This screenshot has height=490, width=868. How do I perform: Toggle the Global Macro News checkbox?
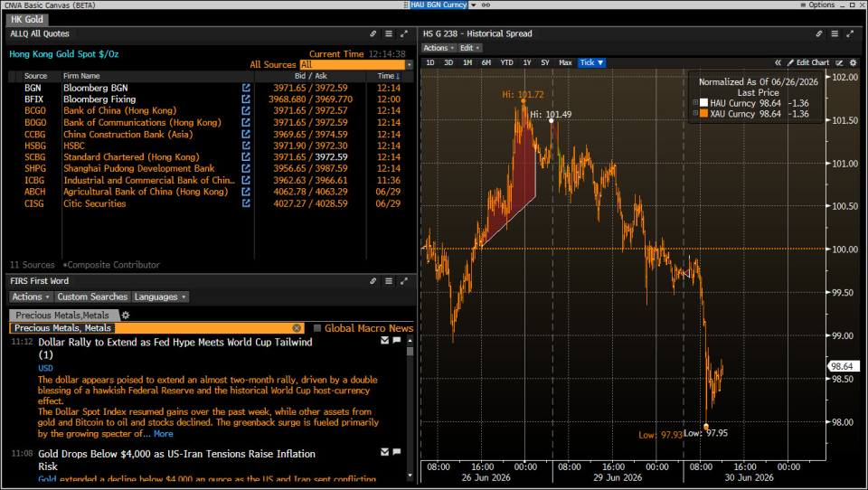tap(317, 328)
